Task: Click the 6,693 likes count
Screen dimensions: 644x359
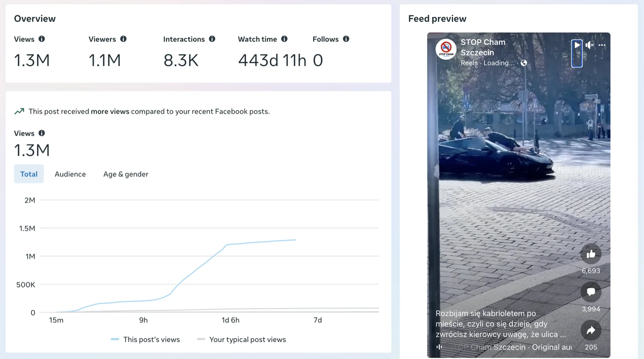Action: 591,271
